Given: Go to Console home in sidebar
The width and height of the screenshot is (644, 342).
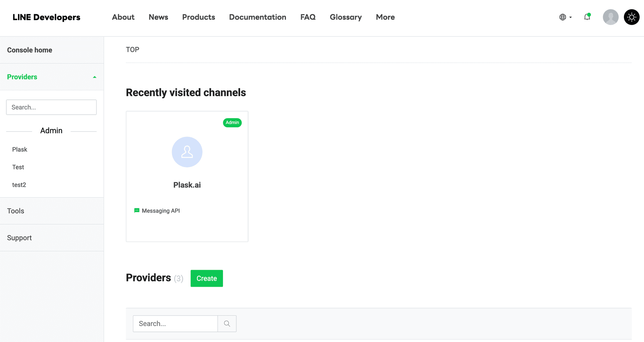Looking at the screenshot, I should click(x=52, y=50).
